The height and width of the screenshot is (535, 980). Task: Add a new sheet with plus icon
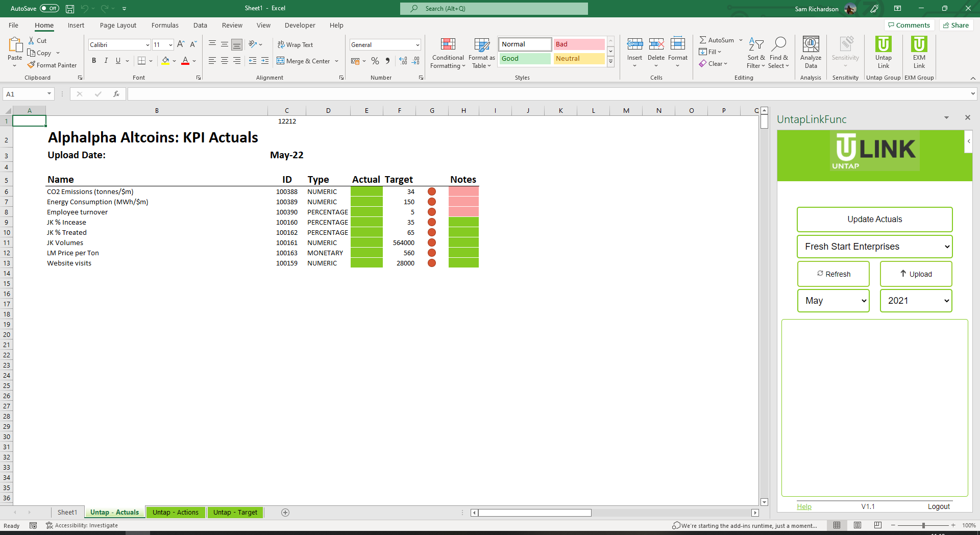coord(285,513)
